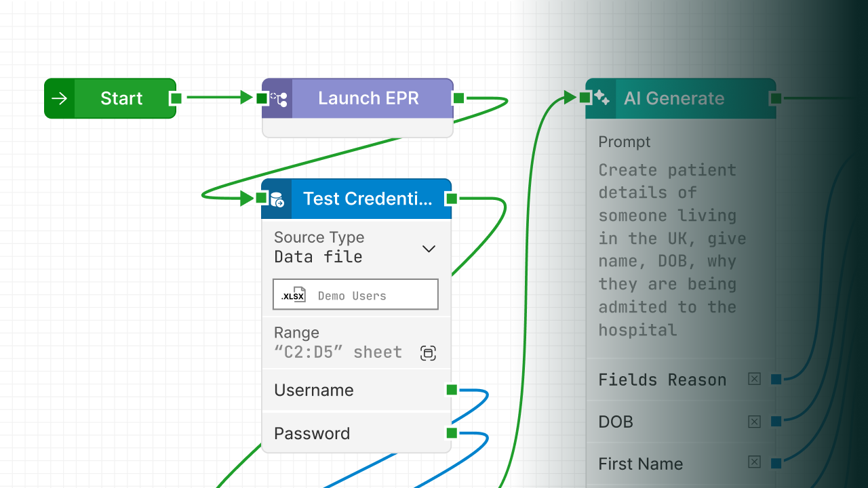The height and width of the screenshot is (488, 868).
Task: Toggle the First Name field checkbox
Action: pyautogui.click(x=754, y=462)
